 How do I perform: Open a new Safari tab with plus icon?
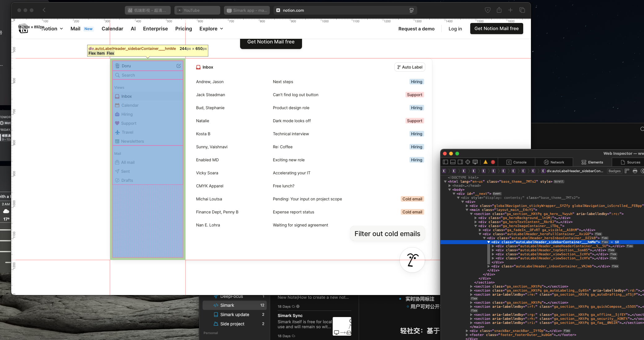pyautogui.click(x=510, y=10)
